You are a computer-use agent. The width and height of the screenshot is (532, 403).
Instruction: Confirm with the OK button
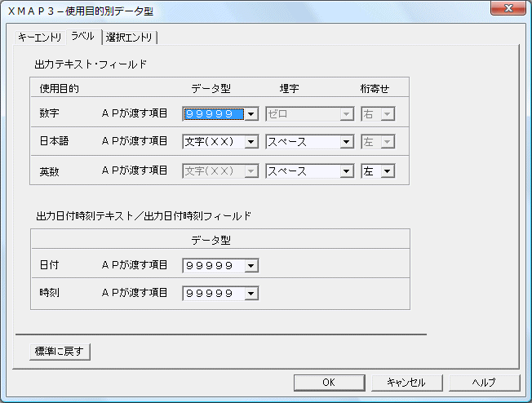[x=328, y=382]
